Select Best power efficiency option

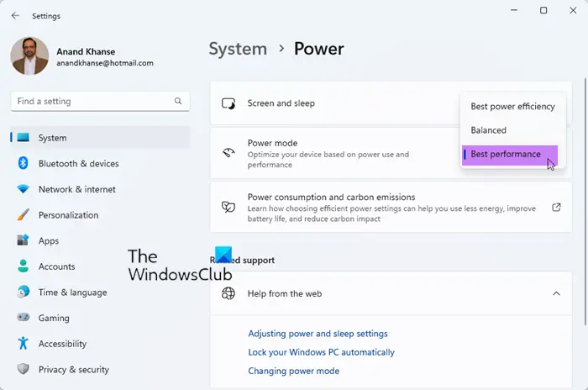(512, 106)
